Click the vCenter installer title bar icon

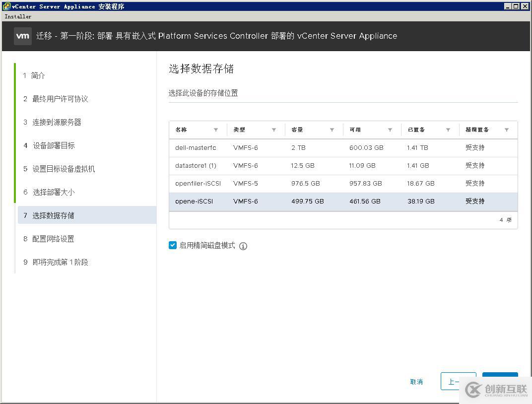point(6,6)
